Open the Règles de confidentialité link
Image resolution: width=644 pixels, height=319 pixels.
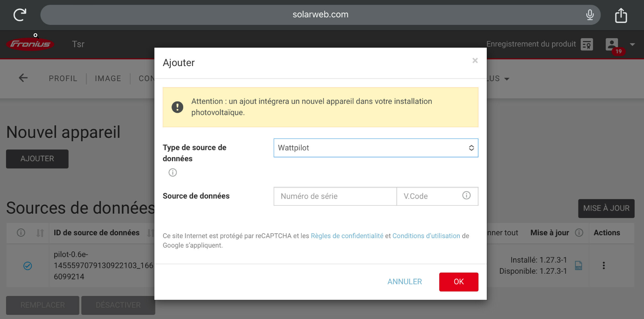point(347,236)
